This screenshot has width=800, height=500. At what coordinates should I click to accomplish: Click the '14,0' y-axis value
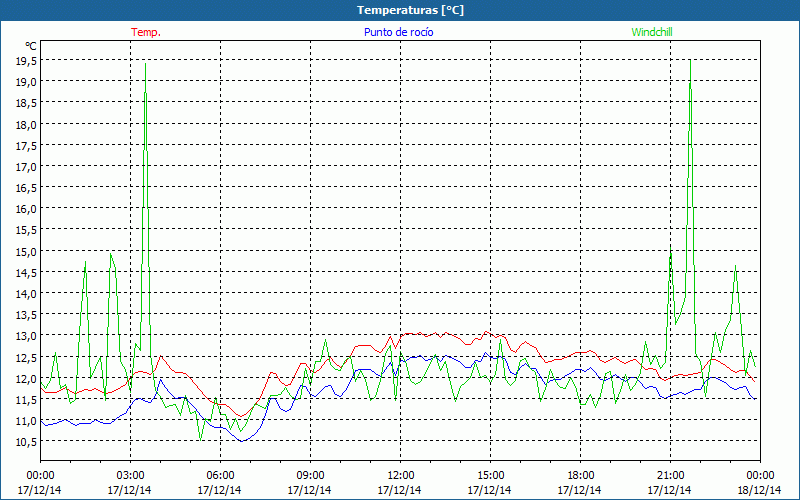(x=27, y=293)
